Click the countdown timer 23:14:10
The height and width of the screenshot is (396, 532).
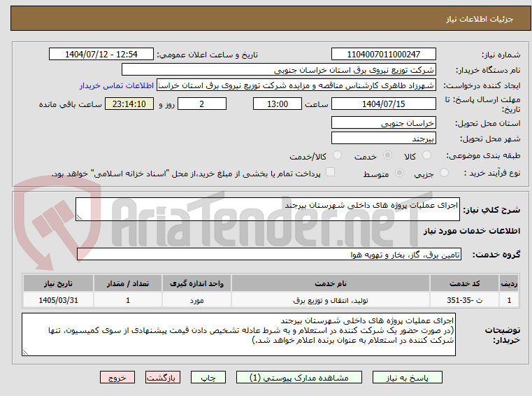click(x=129, y=104)
